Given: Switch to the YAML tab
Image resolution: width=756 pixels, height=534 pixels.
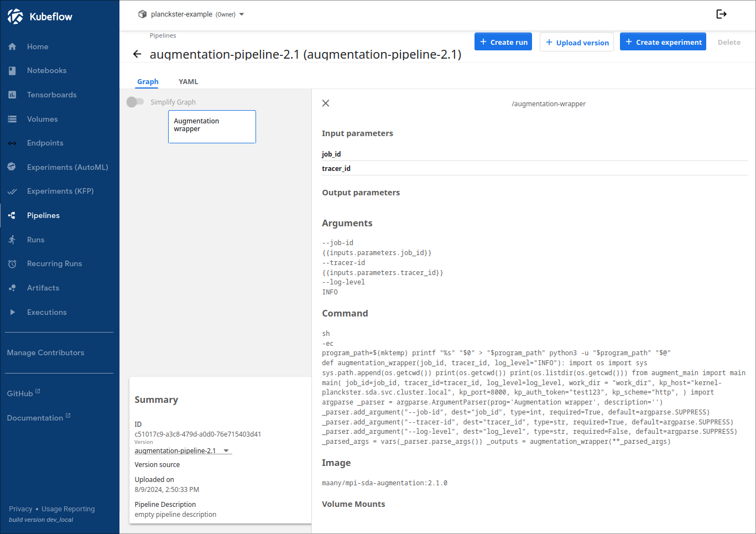Looking at the screenshot, I should pos(188,81).
